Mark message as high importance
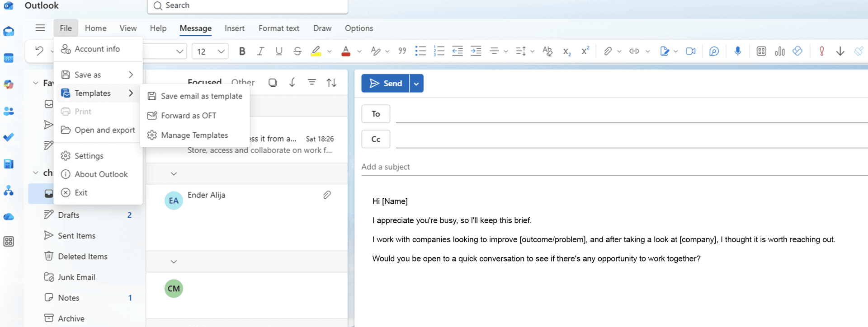Viewport: 868px width, 327px height. click(x=822, y=51)
